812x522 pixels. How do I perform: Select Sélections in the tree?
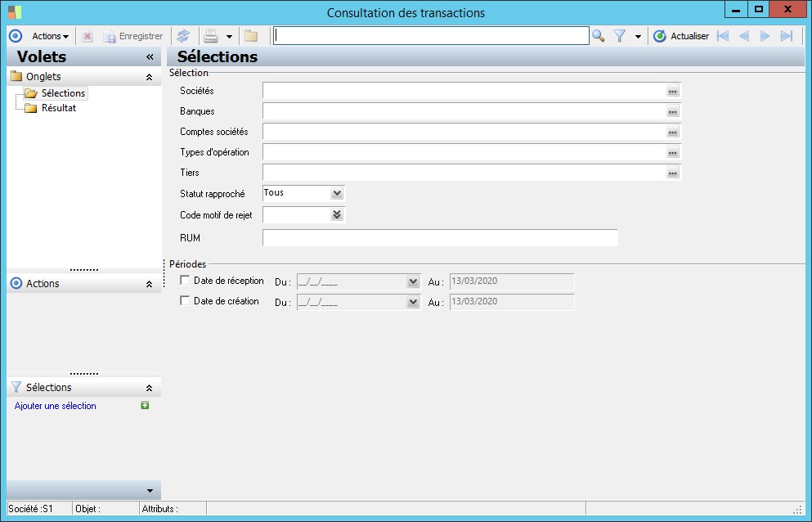(x=63, y=93)
